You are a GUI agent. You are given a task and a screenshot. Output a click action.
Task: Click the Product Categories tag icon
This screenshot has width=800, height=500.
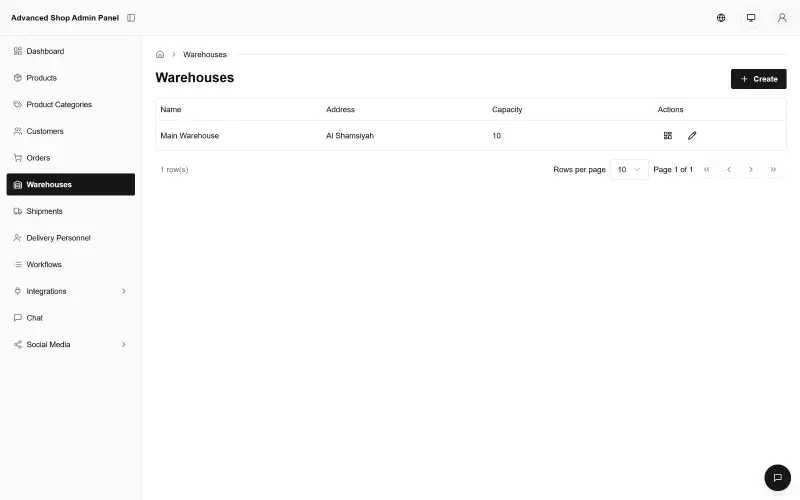click(x=18, y=104)
